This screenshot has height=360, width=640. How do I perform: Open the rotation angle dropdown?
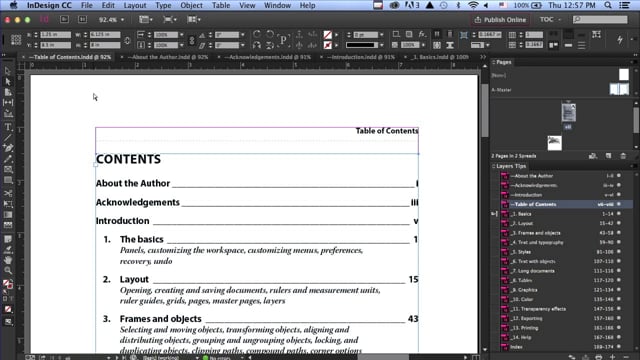tap(242, 35)
